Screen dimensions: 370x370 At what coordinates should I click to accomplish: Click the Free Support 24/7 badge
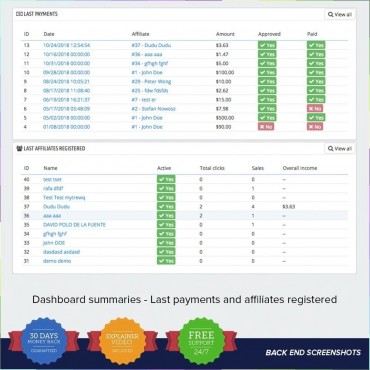click(x=201, y=341)
